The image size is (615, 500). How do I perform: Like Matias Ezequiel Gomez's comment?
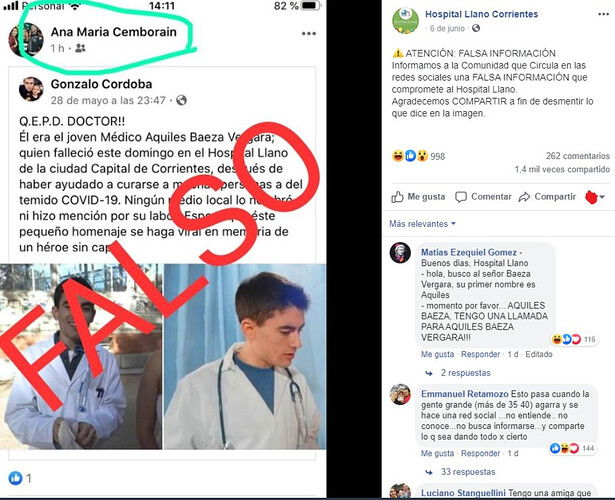coord(437,354)
